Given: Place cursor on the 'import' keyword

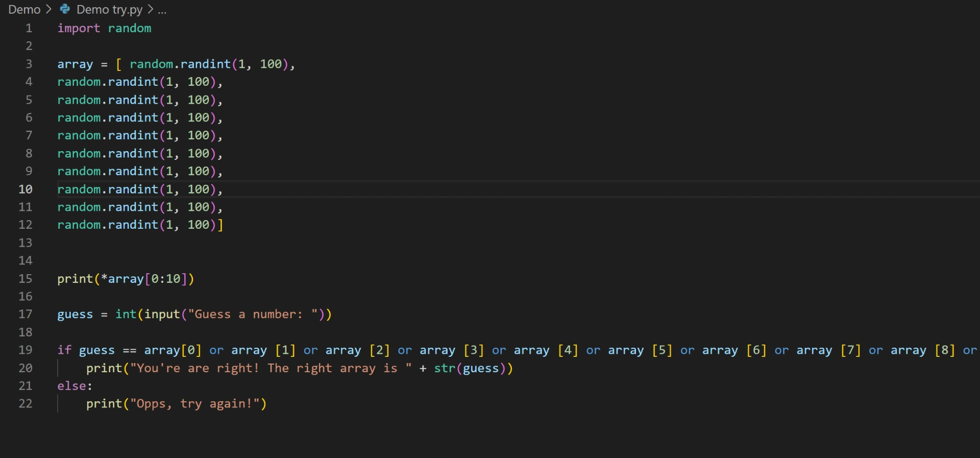Looking at the screenshot, I should (x=79, y=29).
